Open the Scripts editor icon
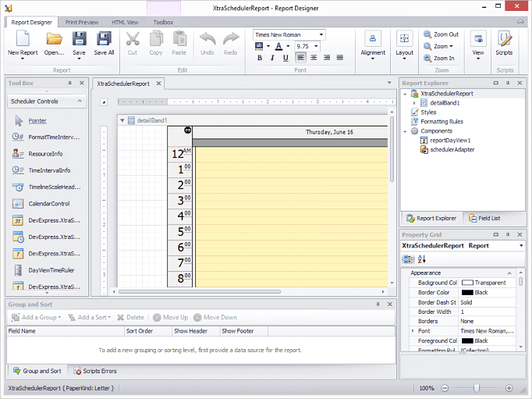The height and width of the screenshot is (399, 532). tap(504, 38)
